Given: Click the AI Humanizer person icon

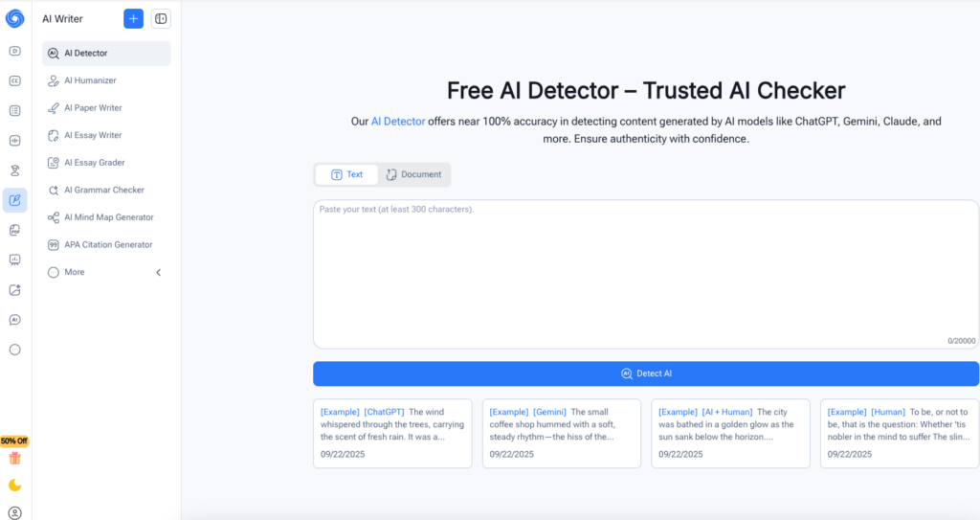Looking at the screenshot, I should tap(54, 80).
